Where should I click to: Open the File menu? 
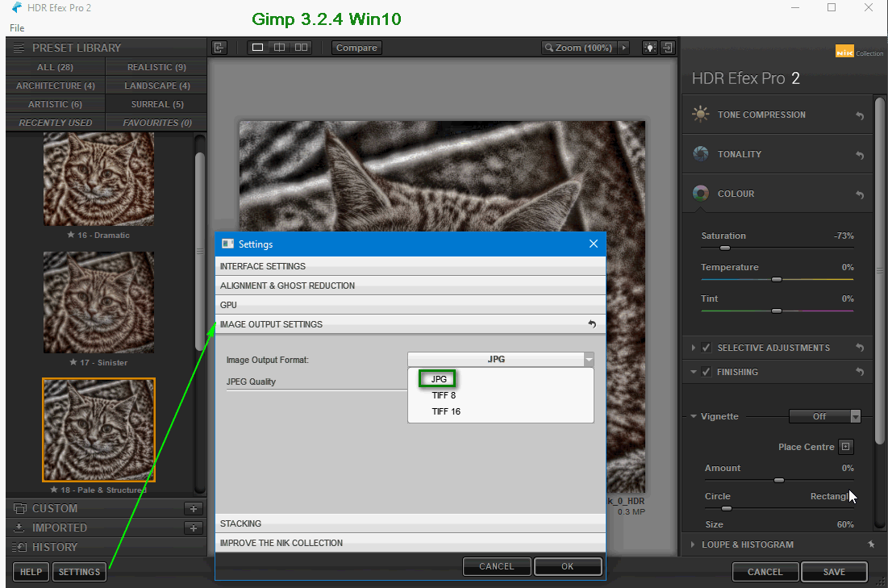click(x=17, y=27)
